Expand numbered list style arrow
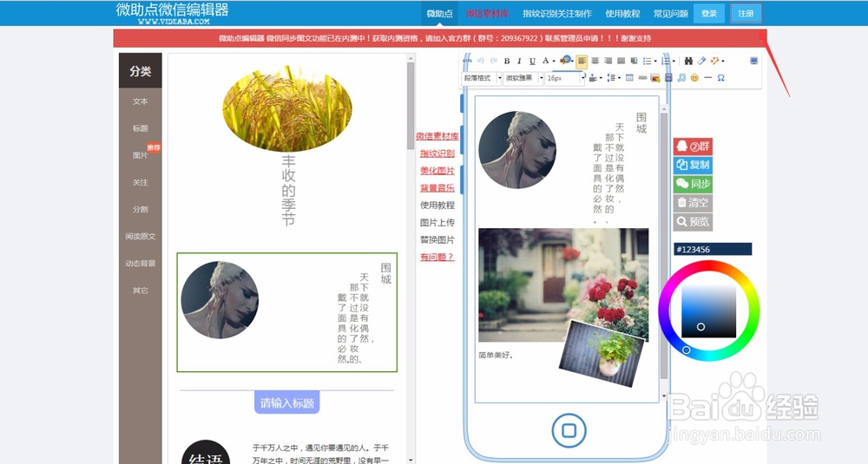This screenshot has height=464, width=868. (674, 62)
